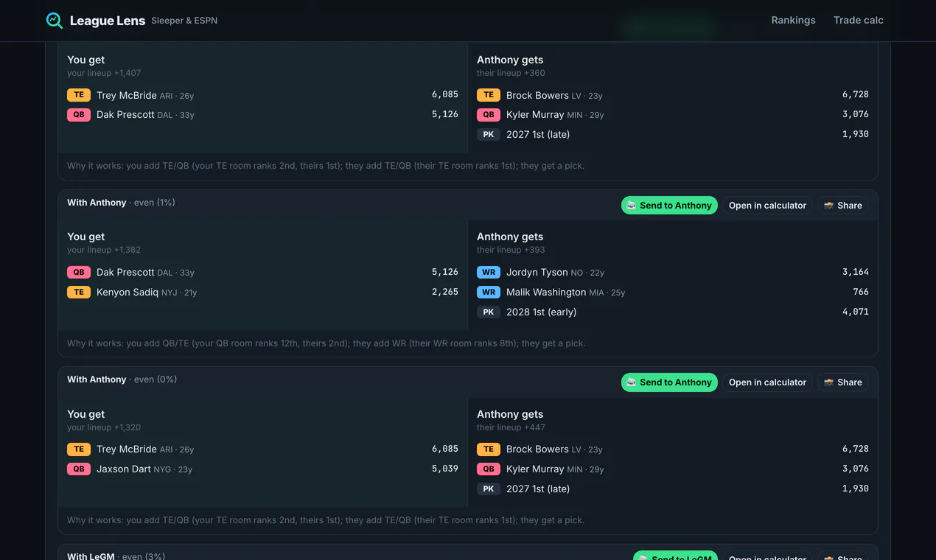This screenshot has height=560, width=936.
Task: Open the Rankings page
Action: click(x=793, y=21)
